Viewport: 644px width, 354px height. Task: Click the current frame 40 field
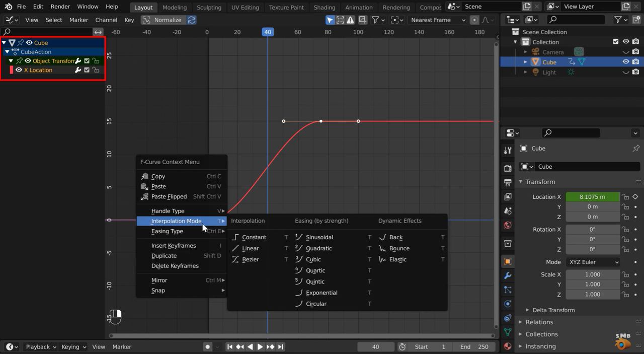tap(376, 347)
